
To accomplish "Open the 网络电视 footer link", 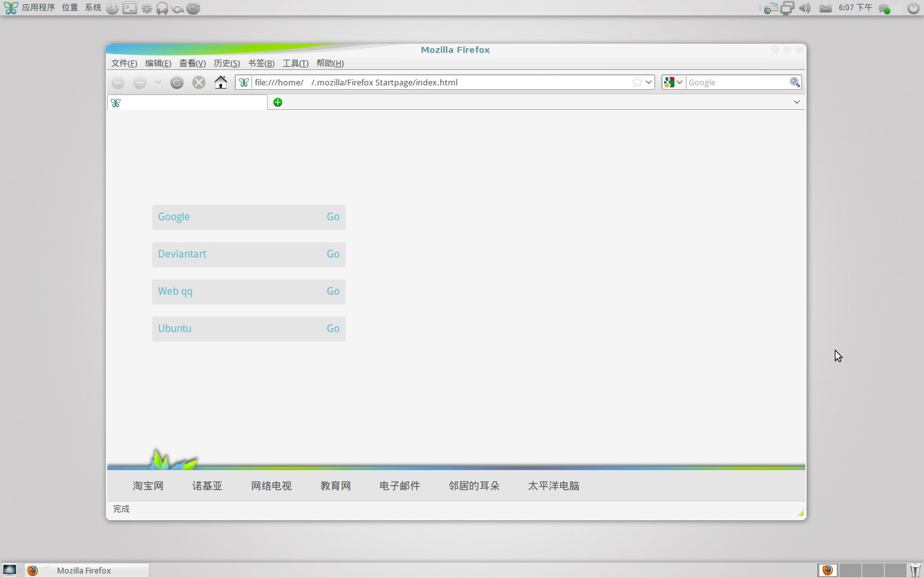I will 271,486.
